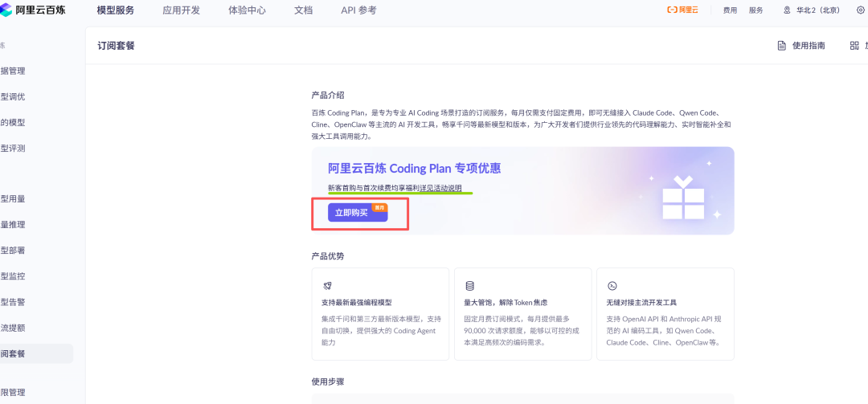Open the 模型服务 top tab
Image resolution: width=868 pixels, height=404 pixels.
(115, 10)
